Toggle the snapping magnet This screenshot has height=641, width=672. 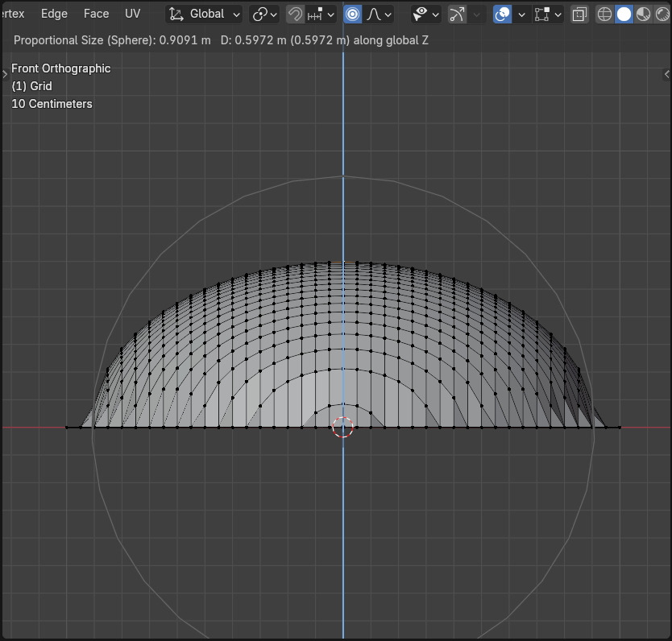click(x=295, y=14)
